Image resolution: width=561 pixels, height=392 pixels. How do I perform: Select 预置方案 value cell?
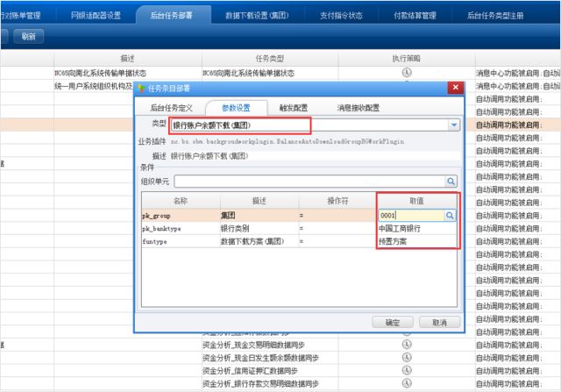[417, 241]
